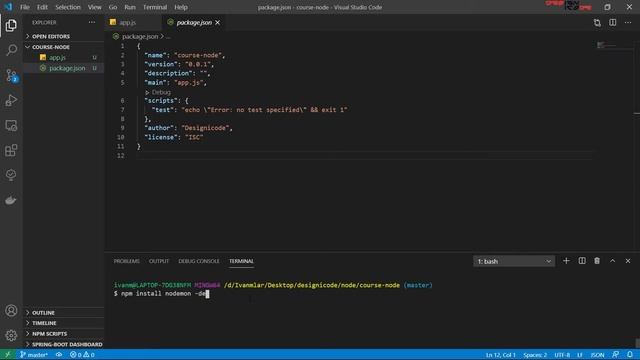Open app.js in the explorer tree
The width and height of the screenshot is (640, 360).
tap(64, 58)
